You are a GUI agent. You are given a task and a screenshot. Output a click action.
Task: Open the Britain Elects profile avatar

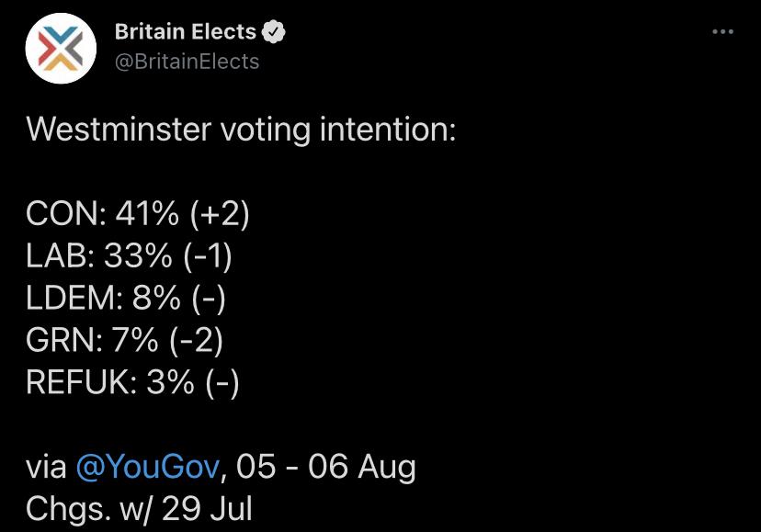point(61,48)
